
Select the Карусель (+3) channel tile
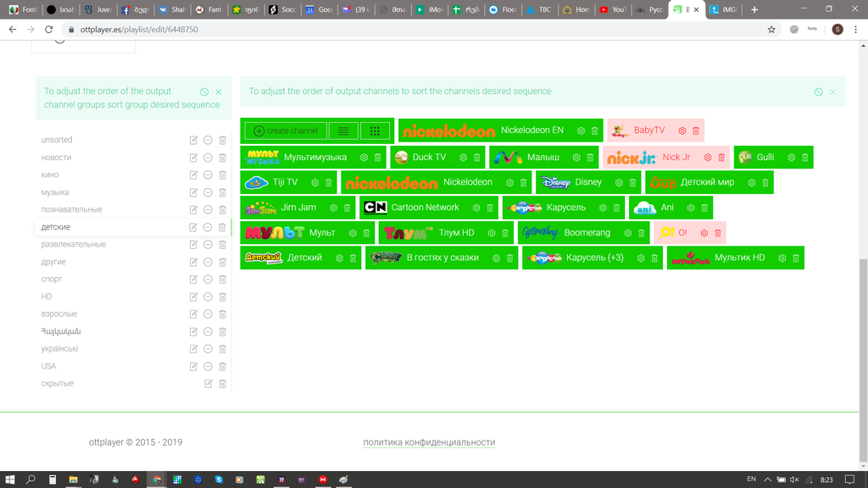click(593, 258)
